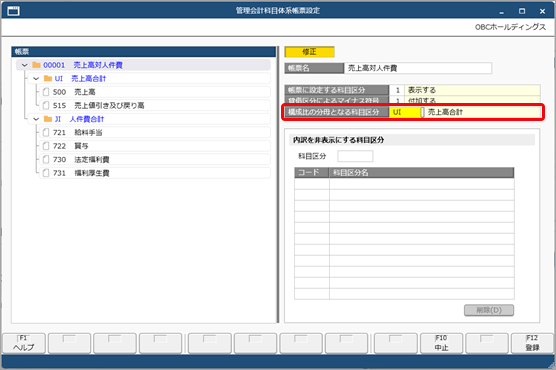Click the 帳票に設定する科目区分 value field
Viewport: 556px width, 370px height.
(465, 90)
